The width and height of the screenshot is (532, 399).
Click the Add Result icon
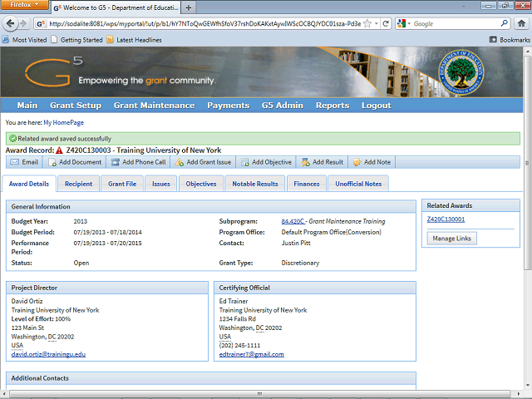(306, 162)
